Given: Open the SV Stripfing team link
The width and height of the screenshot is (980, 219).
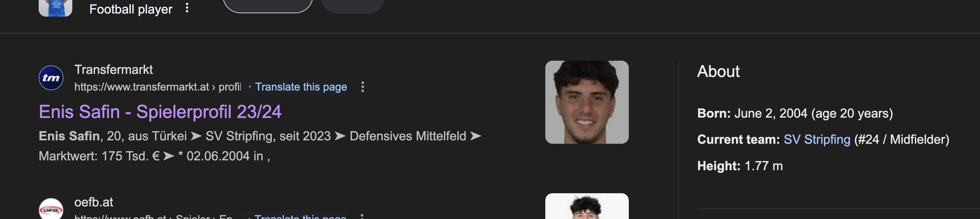Looking at the screenshot, I should (817, 140).
